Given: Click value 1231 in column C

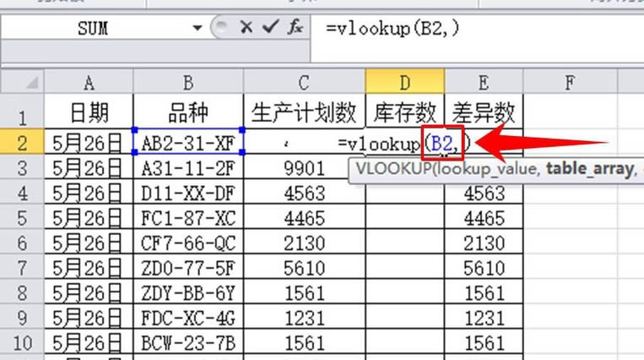Looking at the screenshot, I should 304,318.
